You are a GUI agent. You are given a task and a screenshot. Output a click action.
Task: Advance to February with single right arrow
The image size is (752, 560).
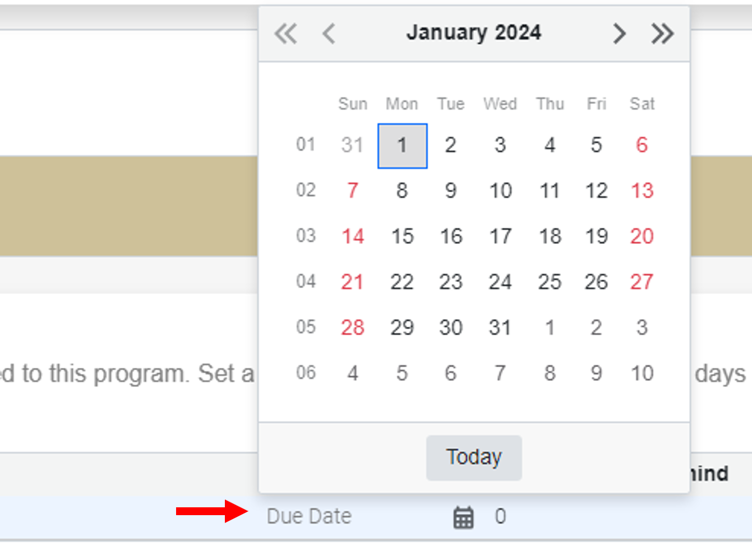tap(619, 34)
